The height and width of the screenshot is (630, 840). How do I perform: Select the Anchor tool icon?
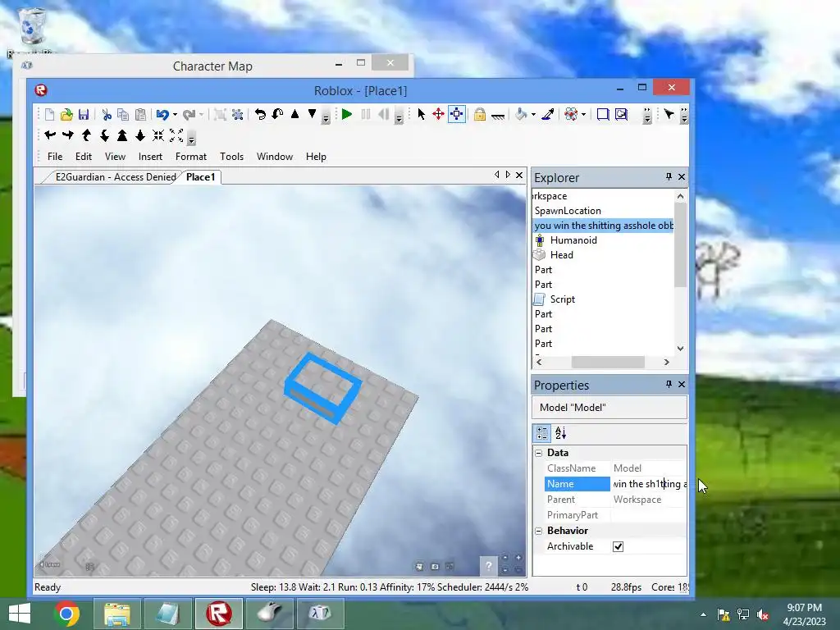498,115
